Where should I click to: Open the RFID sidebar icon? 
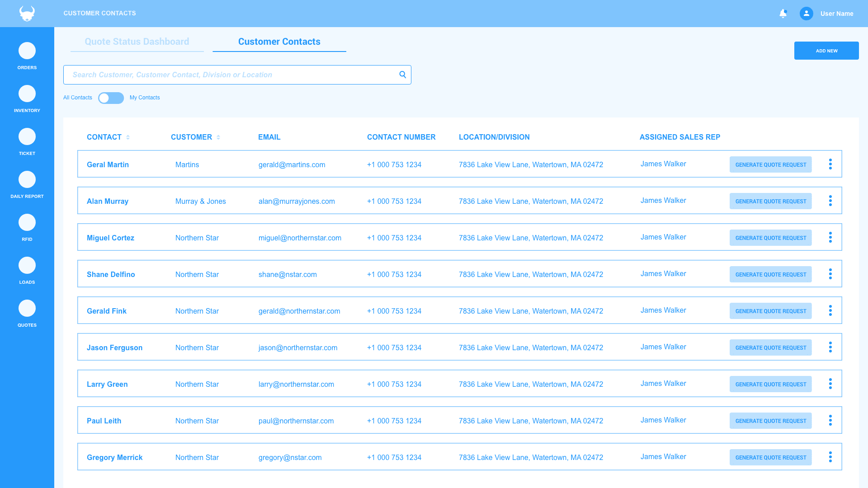[x=27, y=222]
